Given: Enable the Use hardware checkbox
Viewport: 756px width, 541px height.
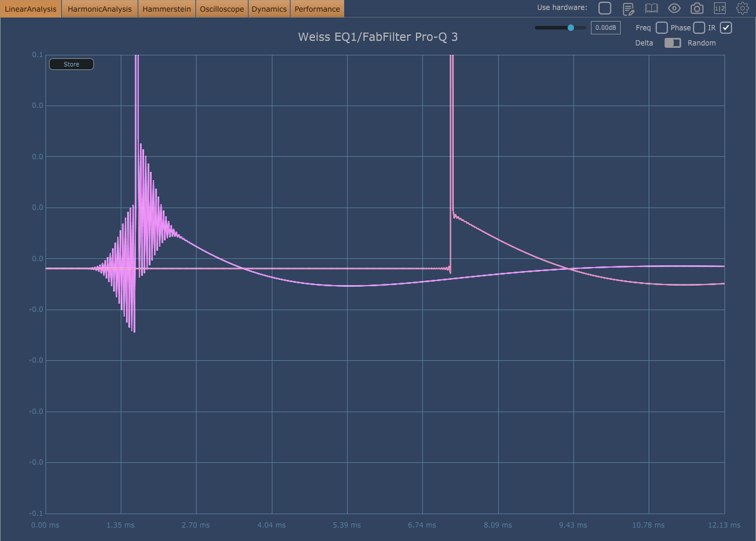Looking at the screenshot, I should (605, 8).
